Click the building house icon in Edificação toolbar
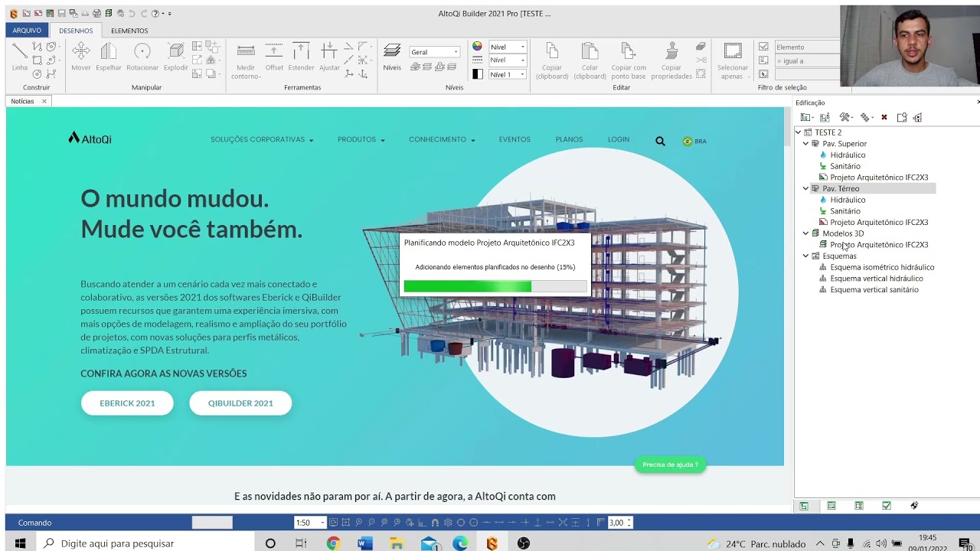 tap(917, 117)
